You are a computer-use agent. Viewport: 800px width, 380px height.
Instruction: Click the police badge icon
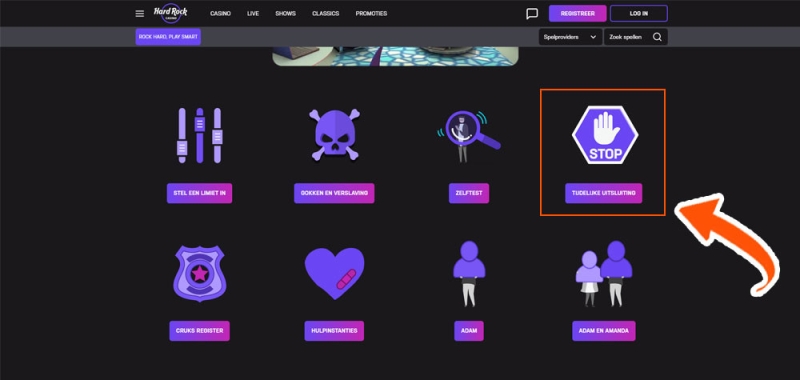click(x=199, y=274)
